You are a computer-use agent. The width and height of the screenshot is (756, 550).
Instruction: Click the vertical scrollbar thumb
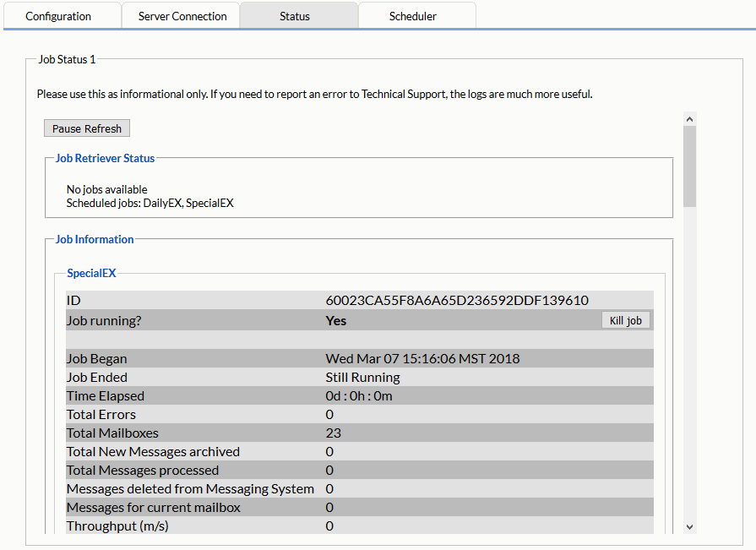(x=689, y=166)
